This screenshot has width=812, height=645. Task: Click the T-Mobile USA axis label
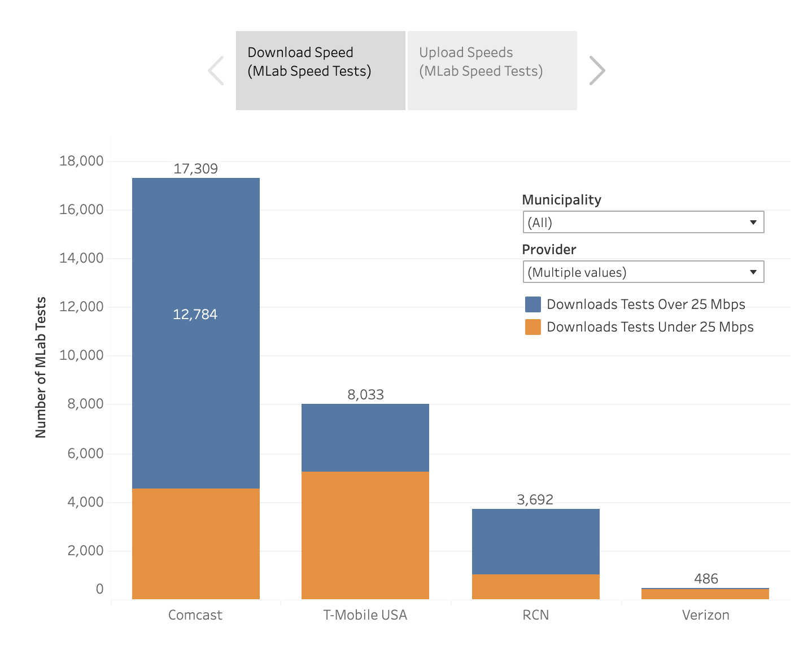(x=365, y=615)
